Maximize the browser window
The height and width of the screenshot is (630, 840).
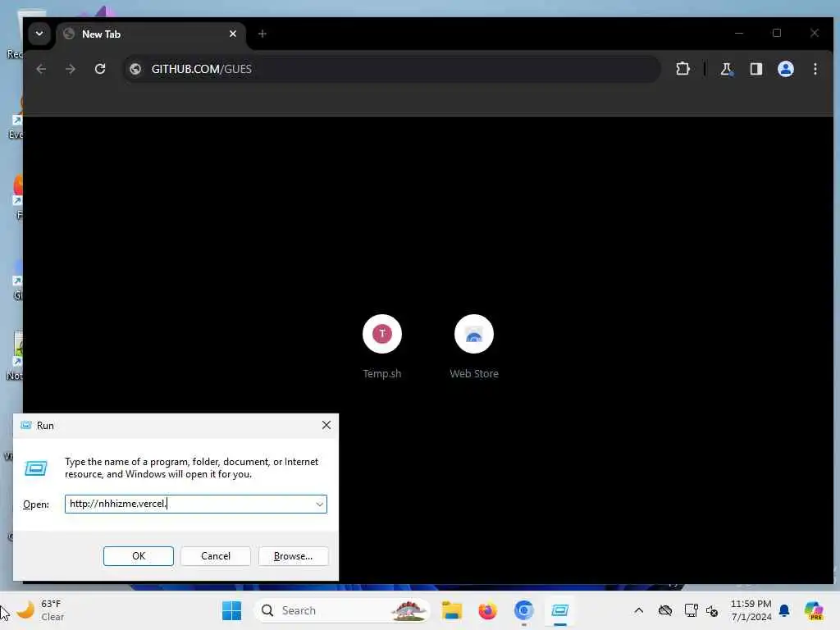pyautogui.click(x=777, y=33)
